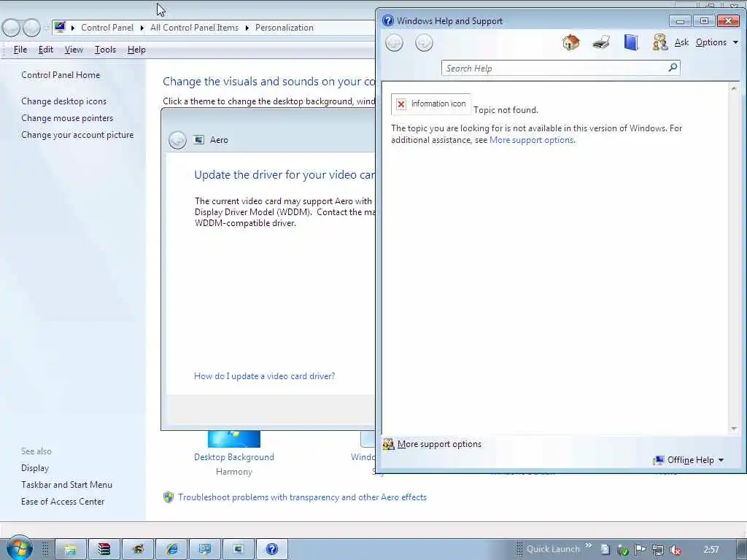The image size is (747, 560).
Task: Open file explorer taskbar button
Action: point(71,549)
